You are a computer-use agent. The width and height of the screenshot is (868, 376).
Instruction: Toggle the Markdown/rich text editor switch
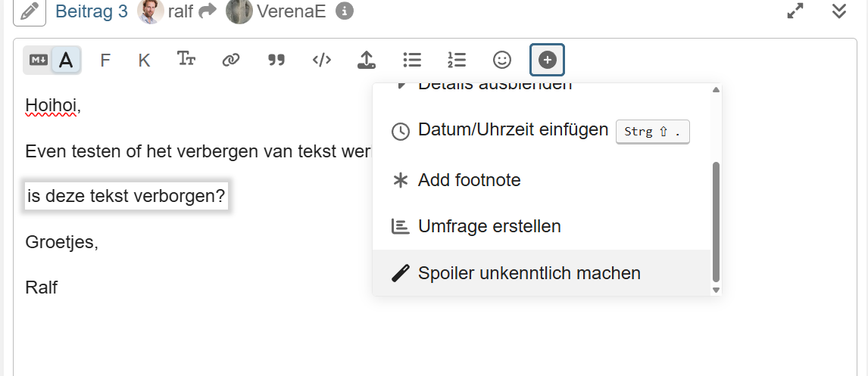[52, 60]
